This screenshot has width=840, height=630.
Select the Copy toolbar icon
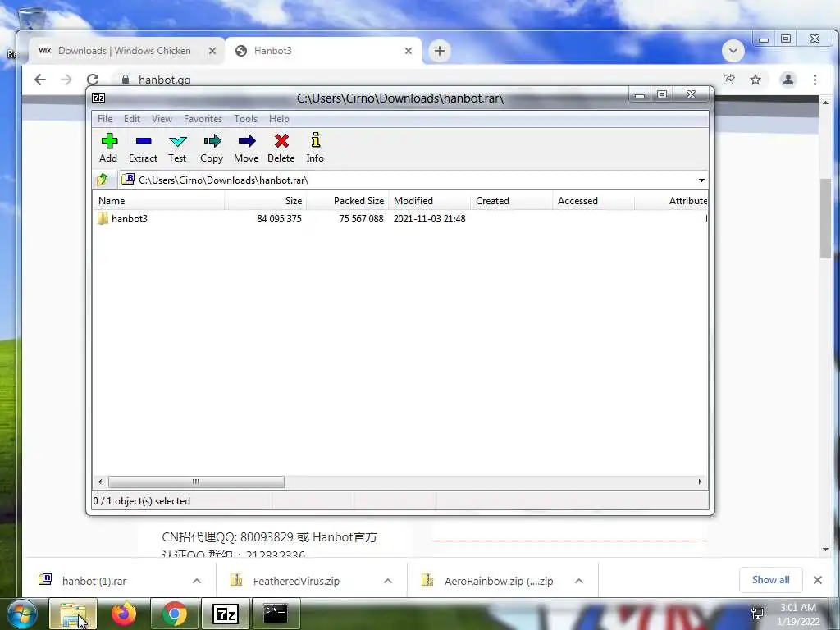tap(212, 148)
